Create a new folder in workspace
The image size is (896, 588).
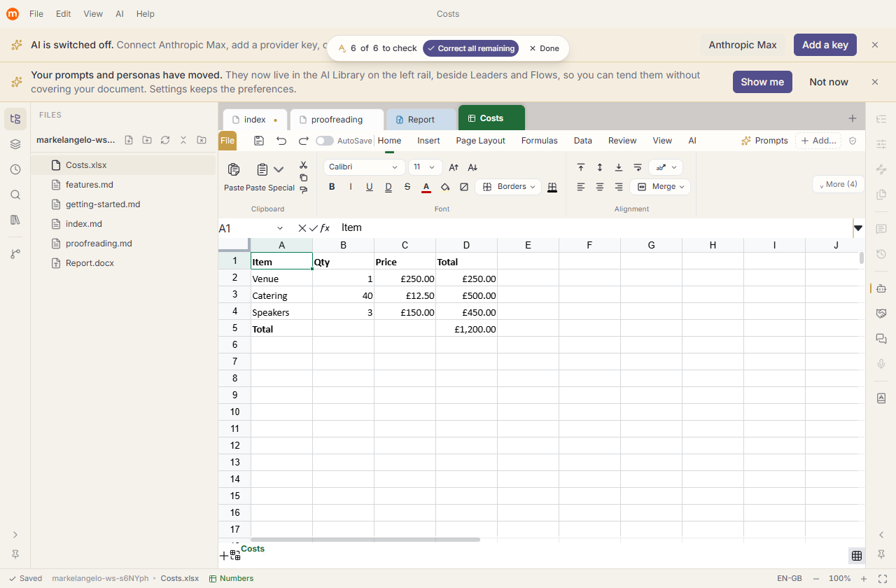[147, 140]
